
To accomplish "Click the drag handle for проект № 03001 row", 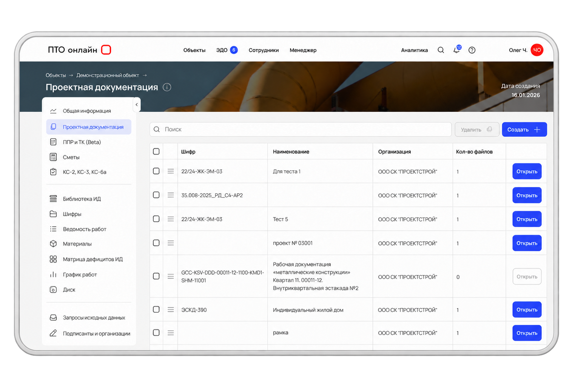I will 171,243.
